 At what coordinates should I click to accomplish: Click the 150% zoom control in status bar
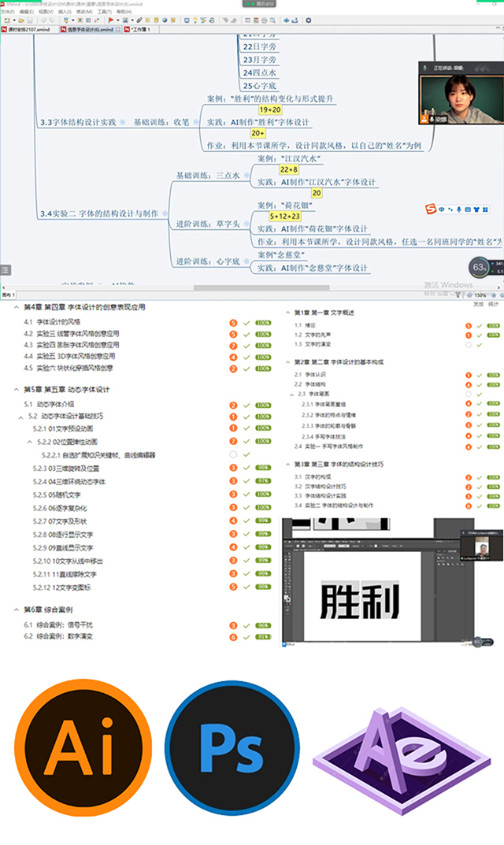pos(480,295)
